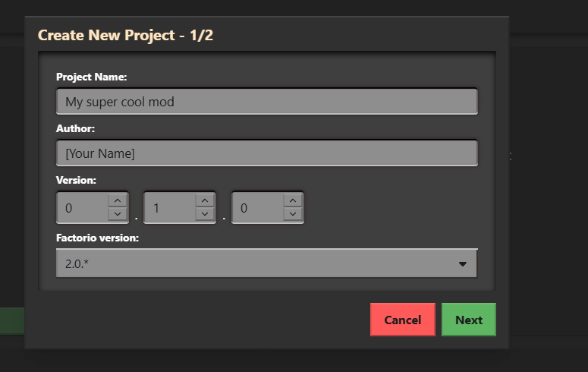Select the minor version number field
The height and width of the screenshot is (372, 588).
coord(169,207)
